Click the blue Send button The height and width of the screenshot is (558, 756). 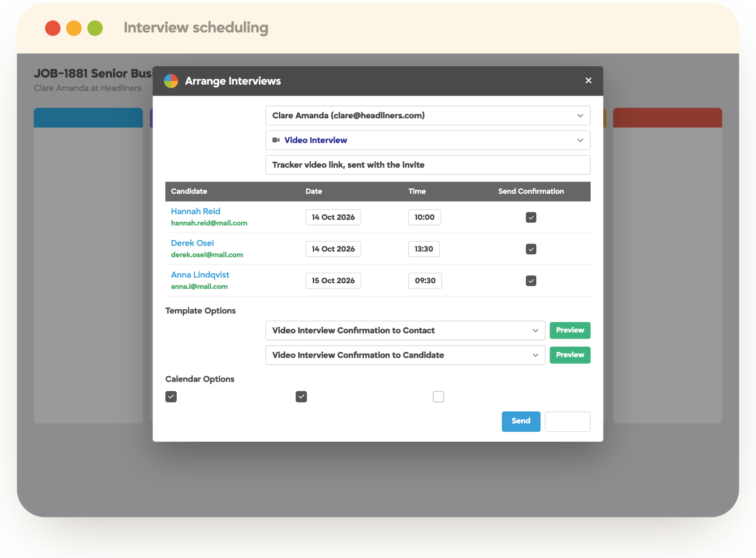521,421
